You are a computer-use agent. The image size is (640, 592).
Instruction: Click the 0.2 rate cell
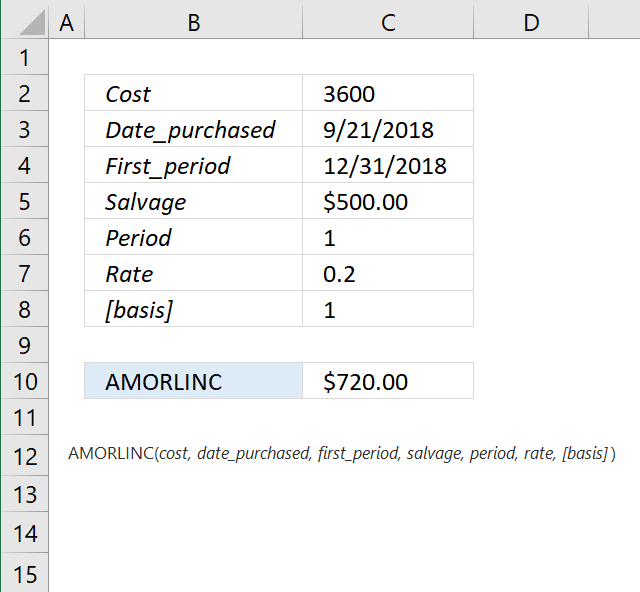tap(388, 273)
